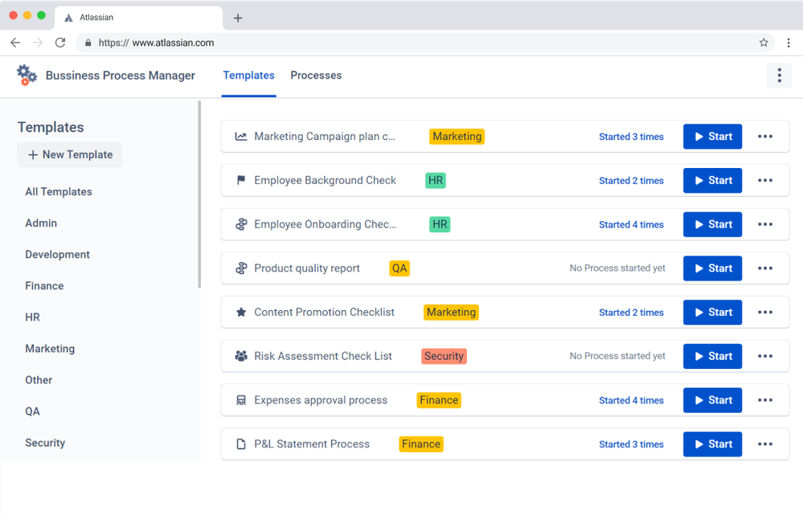Start the Expenses approval process
Screen dimensions: 803x532
[712, 400]
